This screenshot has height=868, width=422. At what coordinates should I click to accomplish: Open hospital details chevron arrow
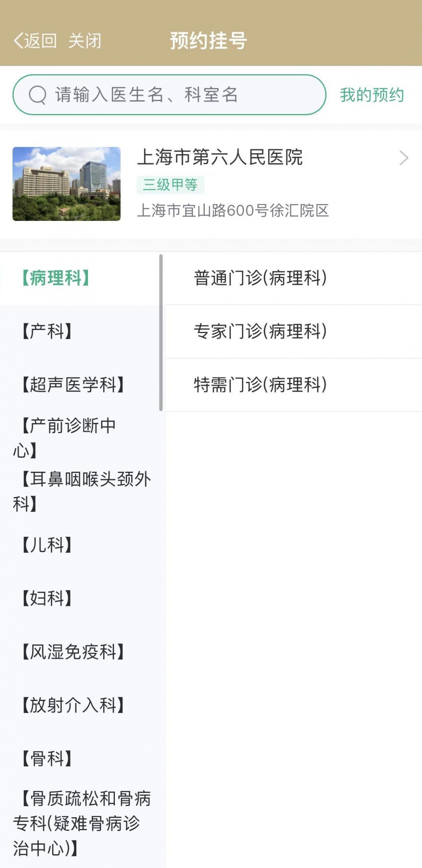tap(404, 158)
